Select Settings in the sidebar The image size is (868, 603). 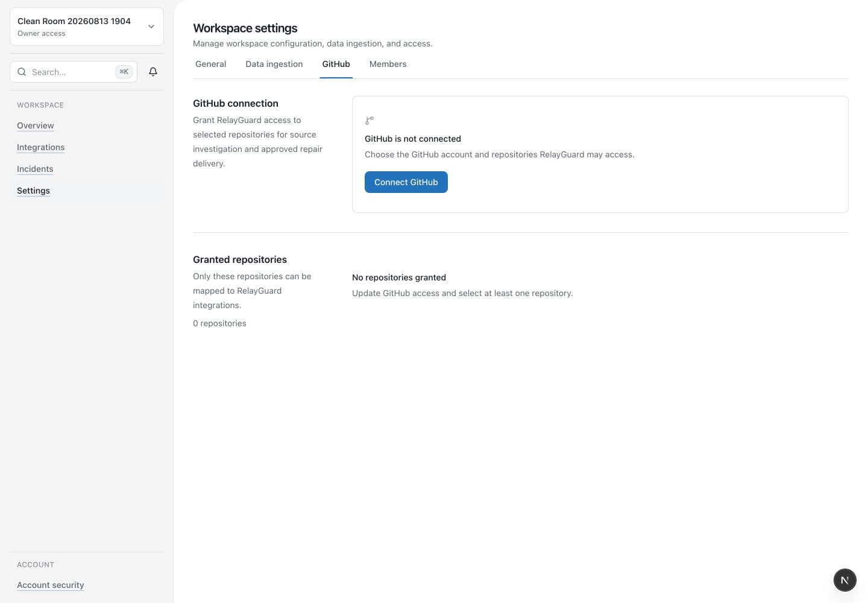33,191
